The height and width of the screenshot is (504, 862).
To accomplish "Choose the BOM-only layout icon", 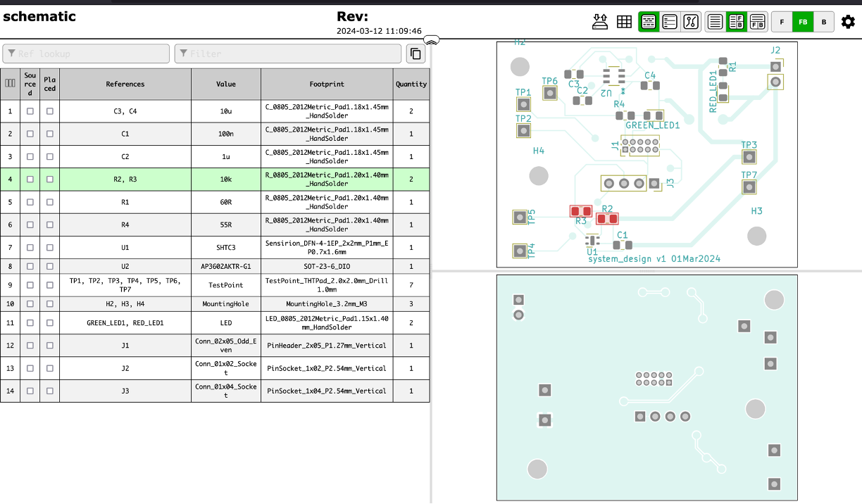I will (716, 22).
